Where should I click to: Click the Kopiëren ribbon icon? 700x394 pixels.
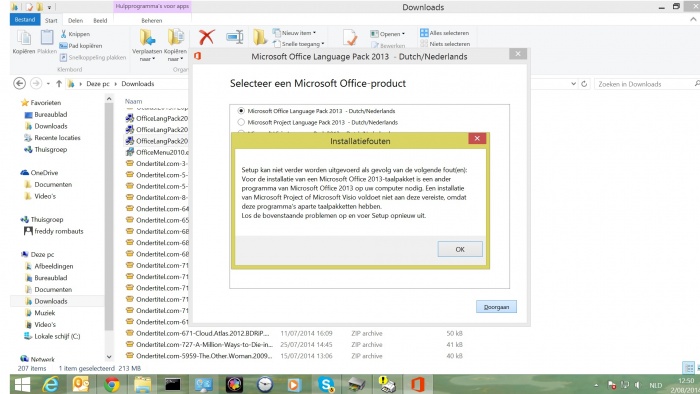click(24, 41)
